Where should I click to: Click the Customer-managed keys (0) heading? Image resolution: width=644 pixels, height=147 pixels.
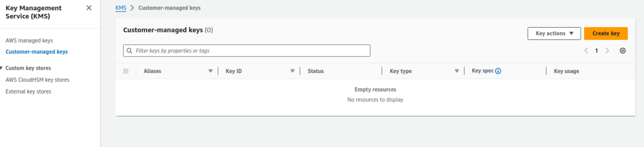click(168, 30)
